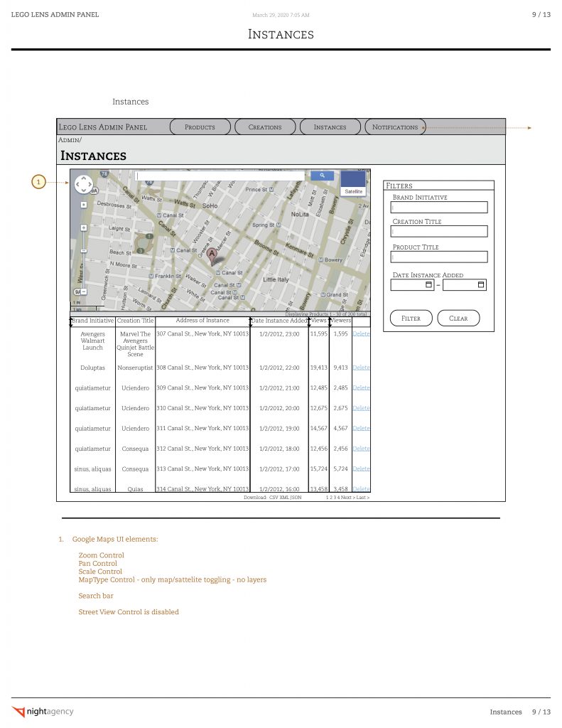Delete the 313 Canal St. instance
This screenshot has width=562, height=728.
(361, 469)
